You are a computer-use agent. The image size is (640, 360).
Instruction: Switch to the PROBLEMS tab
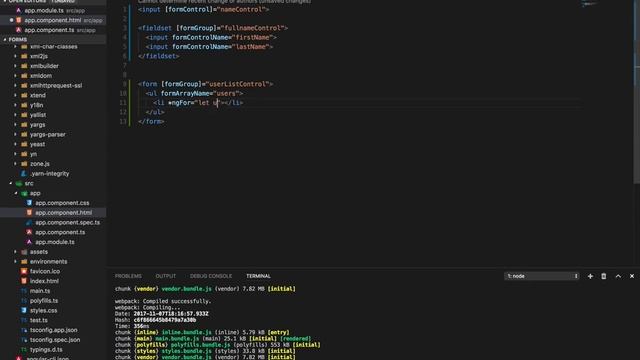[x=128, y=276]
